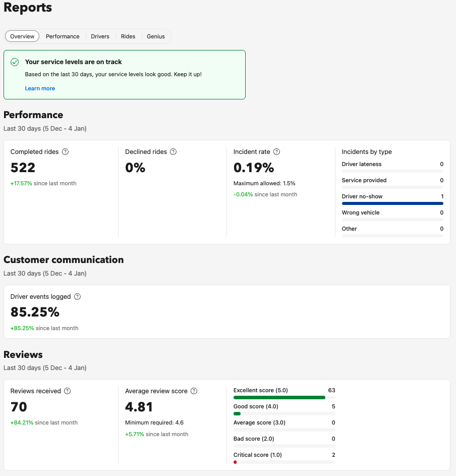Click the 522 completed rides figure
This screenshot has width=456, height=476.
(23, 168)
